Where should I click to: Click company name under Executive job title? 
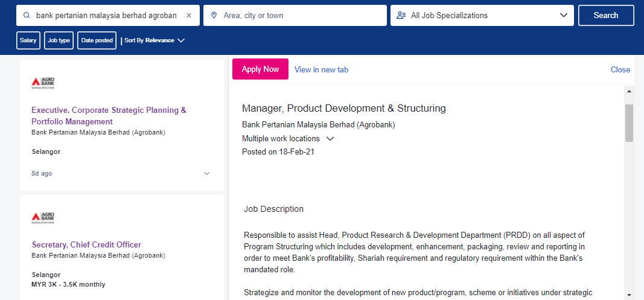[98, 132]
